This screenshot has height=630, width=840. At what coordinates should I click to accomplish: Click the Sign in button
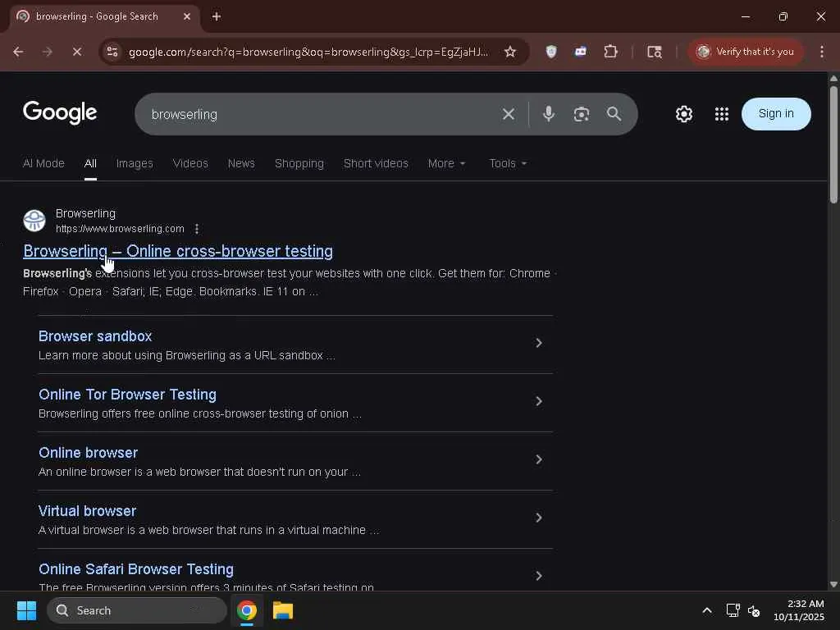pos(776,113)
